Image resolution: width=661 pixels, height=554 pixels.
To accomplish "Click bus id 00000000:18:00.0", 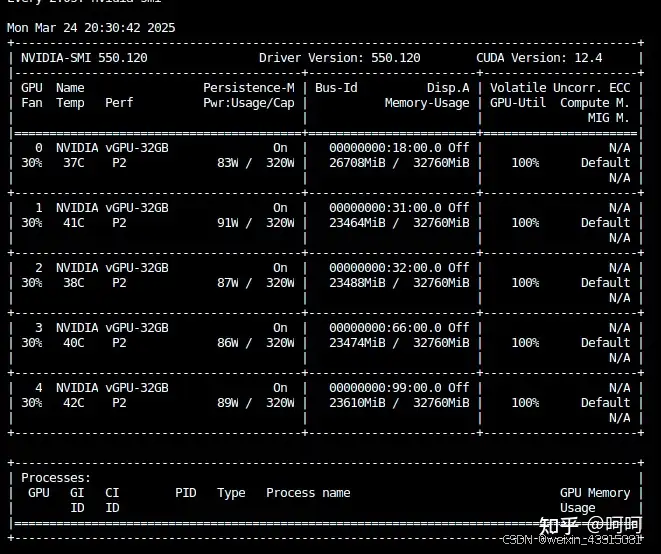I will pos(385,148).
